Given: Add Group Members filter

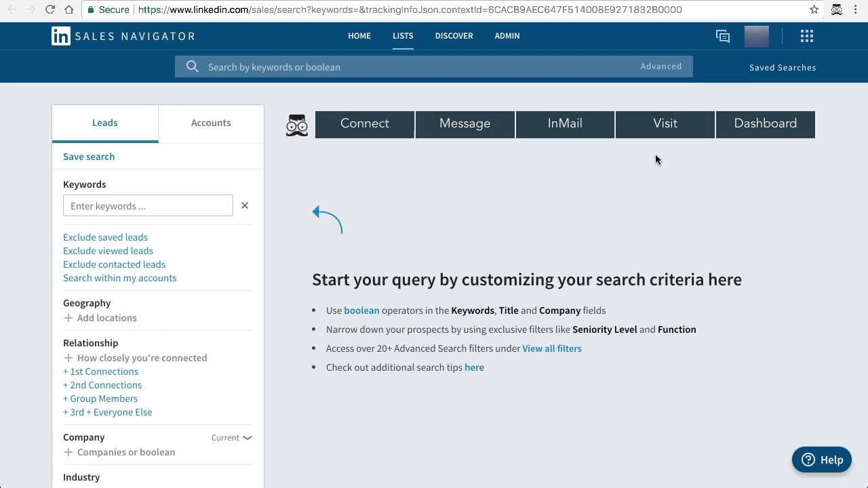Looking at the screenshot, I should tap(100, 399).
